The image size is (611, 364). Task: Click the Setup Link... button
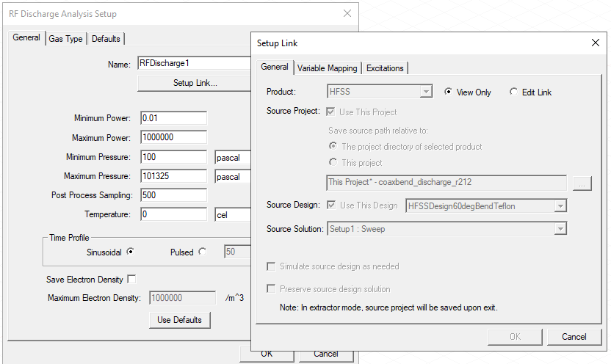coord(194,83)
